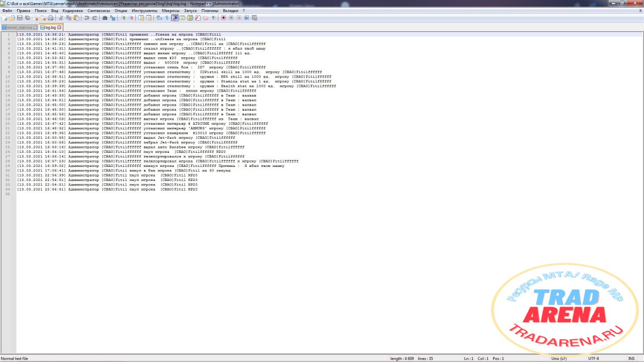Click the Replace toolbar icon
644x362 pixels.
tap(112, 18)
